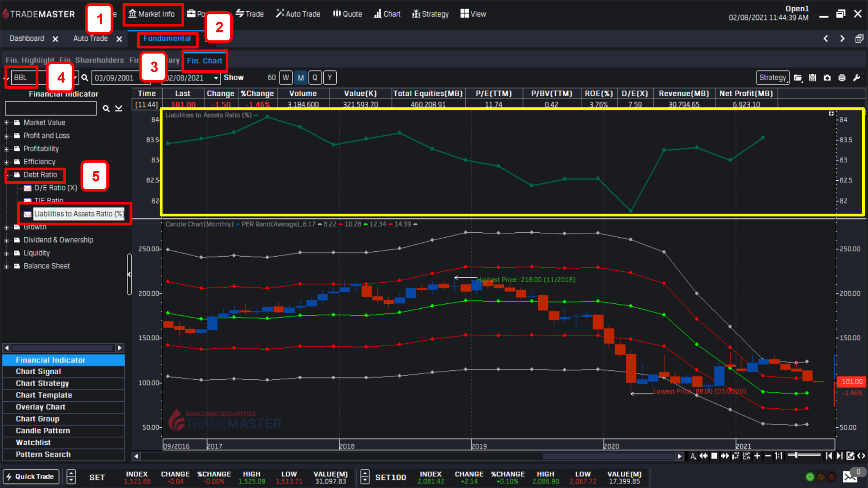Open the Quote menu

pos(347,14)
